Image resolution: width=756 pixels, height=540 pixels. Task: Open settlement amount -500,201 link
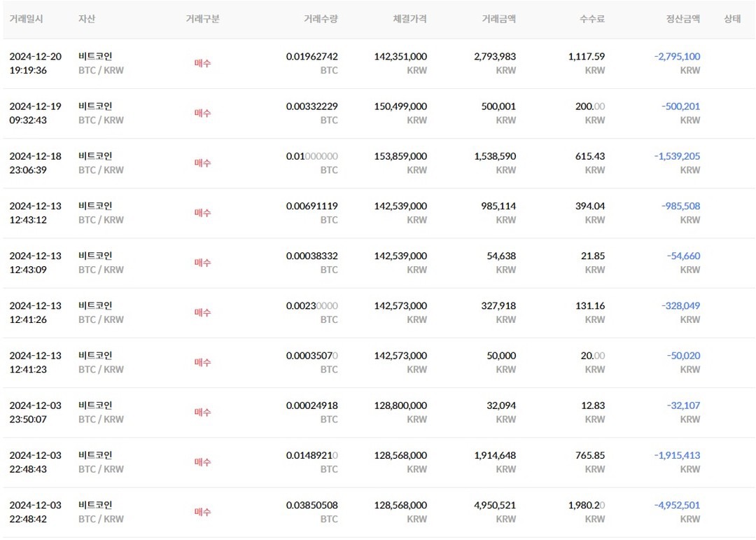tap(680, 106)
